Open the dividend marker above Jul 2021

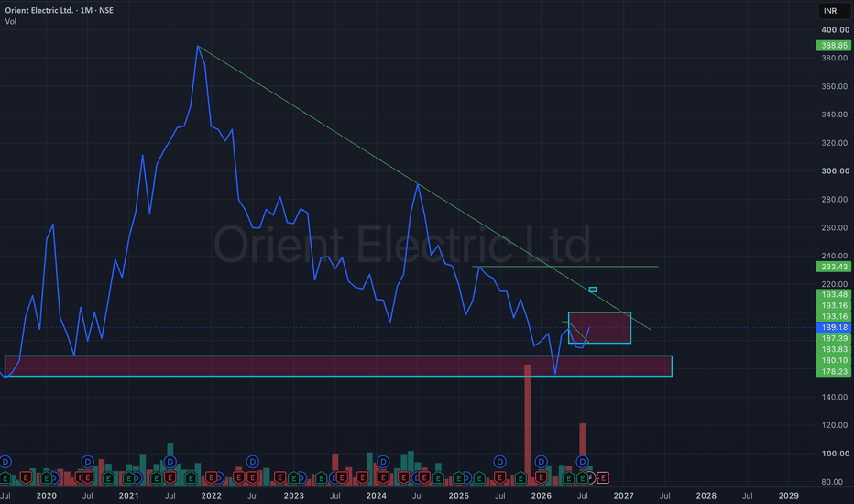pos(170,462)
